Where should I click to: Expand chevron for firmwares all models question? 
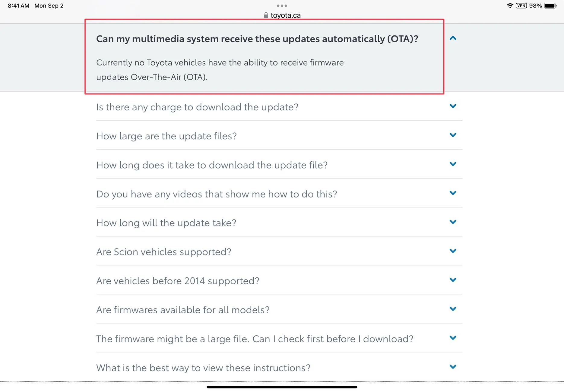pyautogui.click(x=453, y=308)
